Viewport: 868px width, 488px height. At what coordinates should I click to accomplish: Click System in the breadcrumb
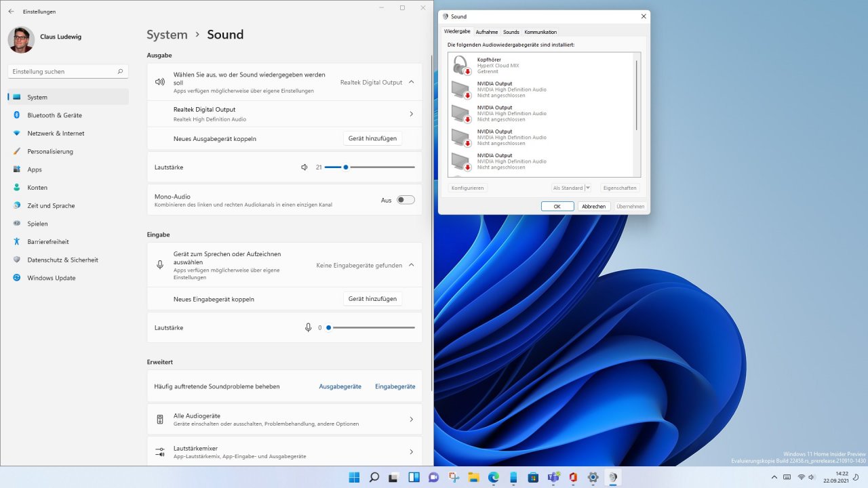[x=167, y=35]
